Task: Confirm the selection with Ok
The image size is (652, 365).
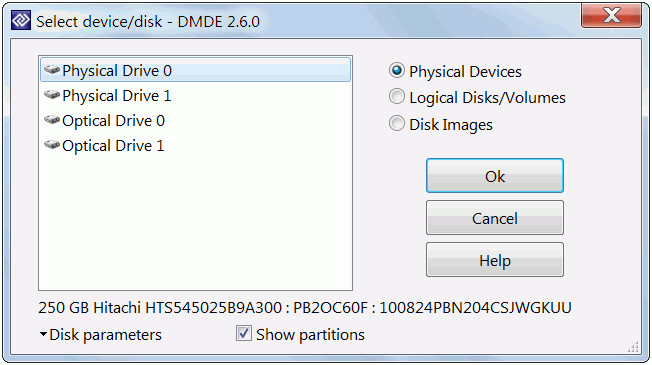Action: pos(495,176)
